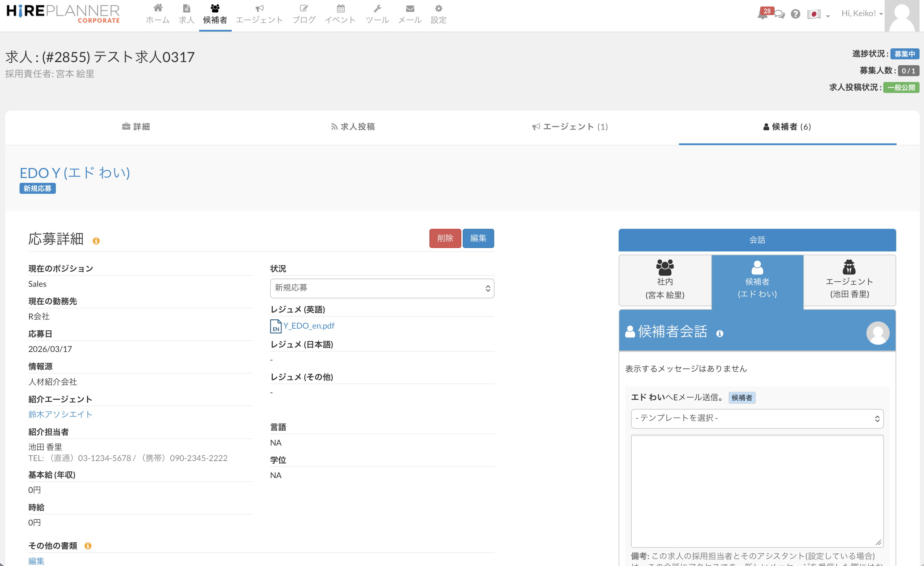Open the テンプレートを選択 template dropdown
This screenshot has width=924, height=566.
757,418
